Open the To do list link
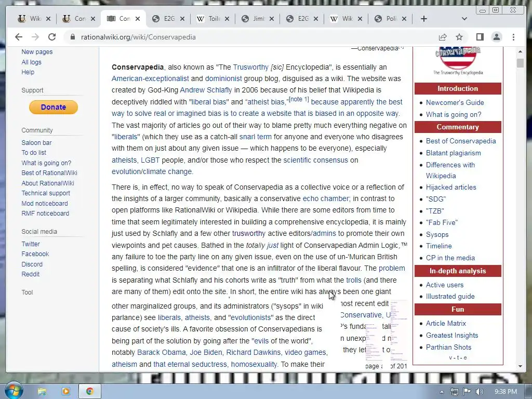Screen dimensions: 532x399 [x=34, y=153]
